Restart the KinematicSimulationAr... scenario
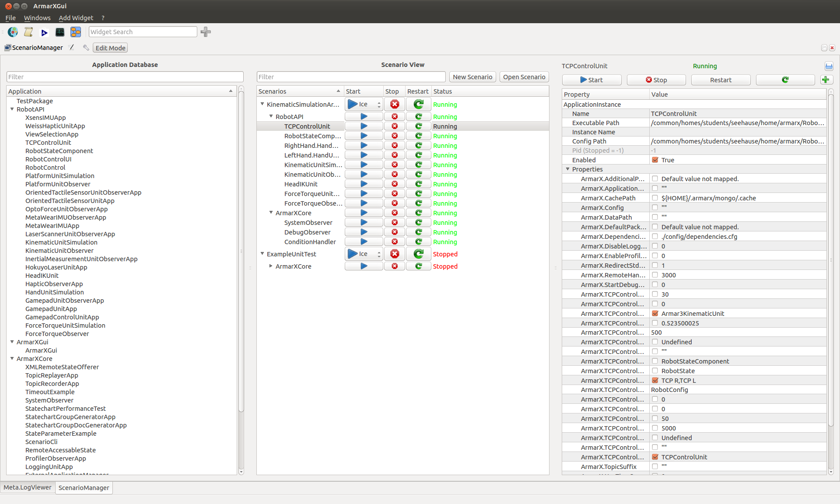840x504 pixels. pyautogui.click(x=419, y=105)
